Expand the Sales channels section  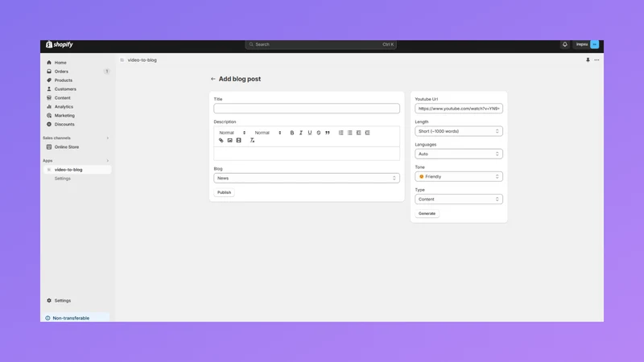click(108, 138)
